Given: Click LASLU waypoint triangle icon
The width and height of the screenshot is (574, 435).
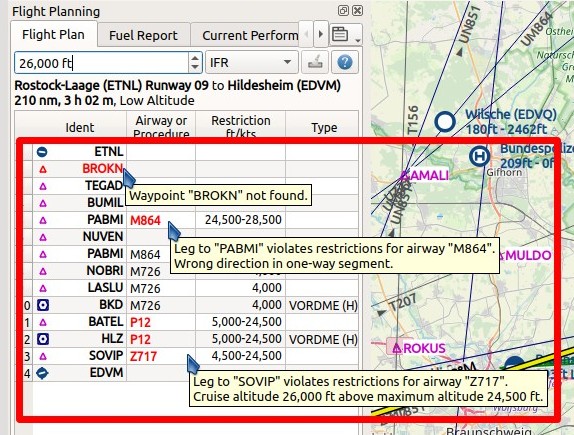Looking at the screenshot, I should [43, 288].
